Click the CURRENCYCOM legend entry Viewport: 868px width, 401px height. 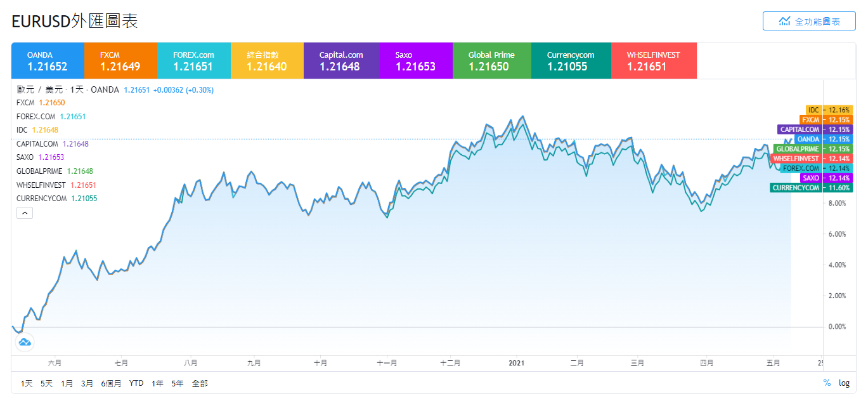(x=57, y=199)
